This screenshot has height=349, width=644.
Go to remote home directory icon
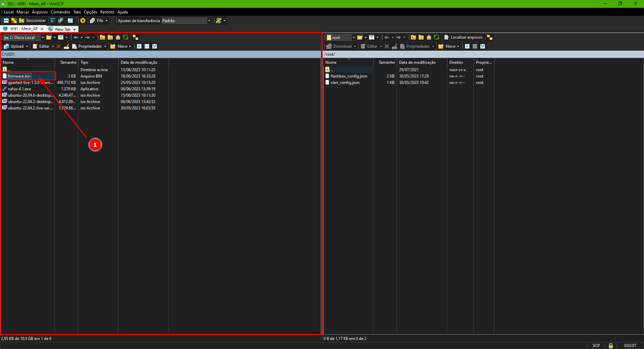429,37
